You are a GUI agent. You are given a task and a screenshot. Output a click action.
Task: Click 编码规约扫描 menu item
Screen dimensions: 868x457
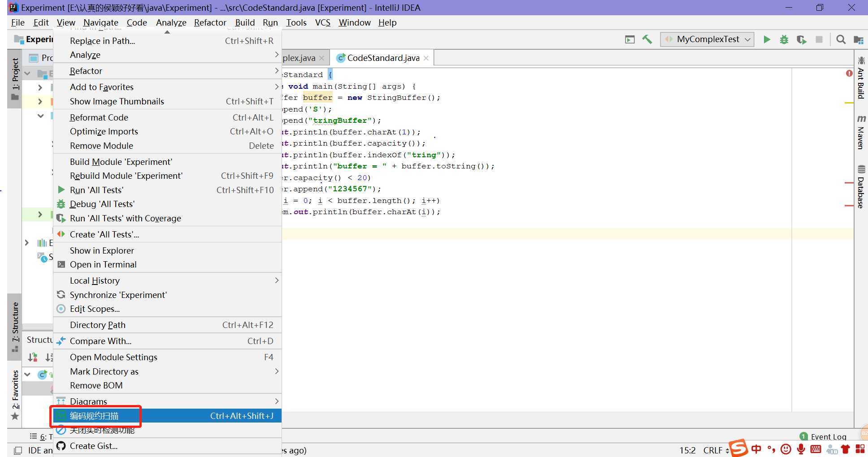[167, 416]
